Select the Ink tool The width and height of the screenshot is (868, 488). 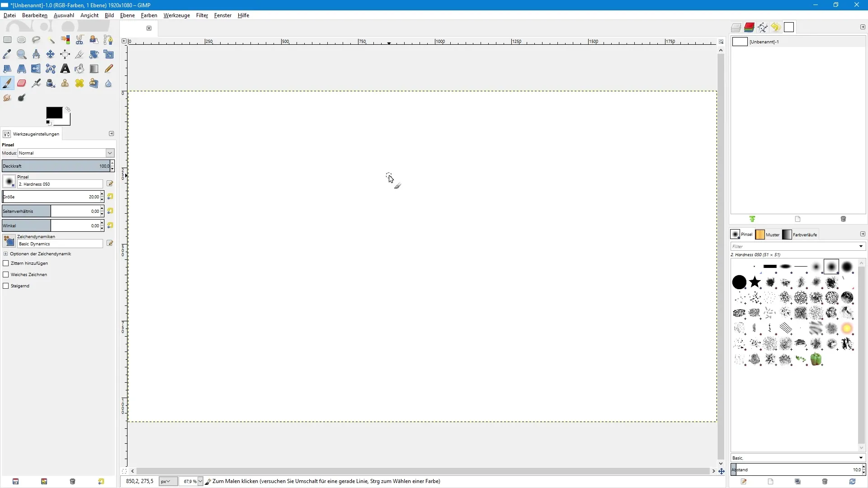[51, 83]
